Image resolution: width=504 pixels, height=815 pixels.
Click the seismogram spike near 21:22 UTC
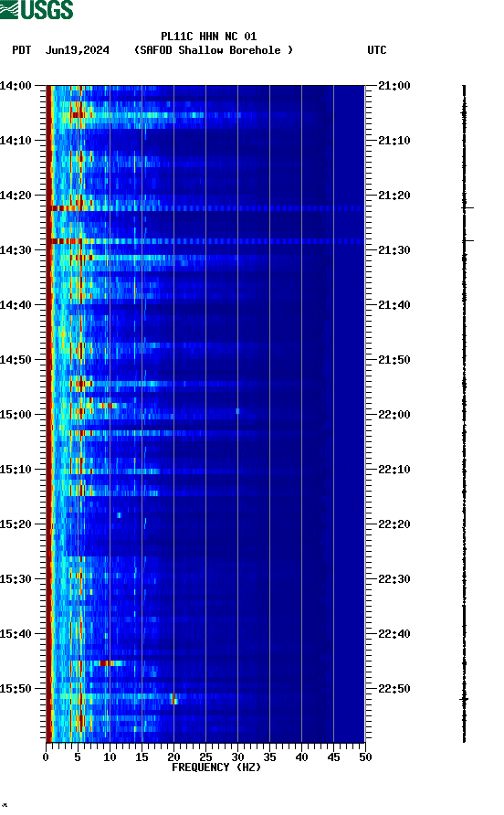tap(467, 208)
